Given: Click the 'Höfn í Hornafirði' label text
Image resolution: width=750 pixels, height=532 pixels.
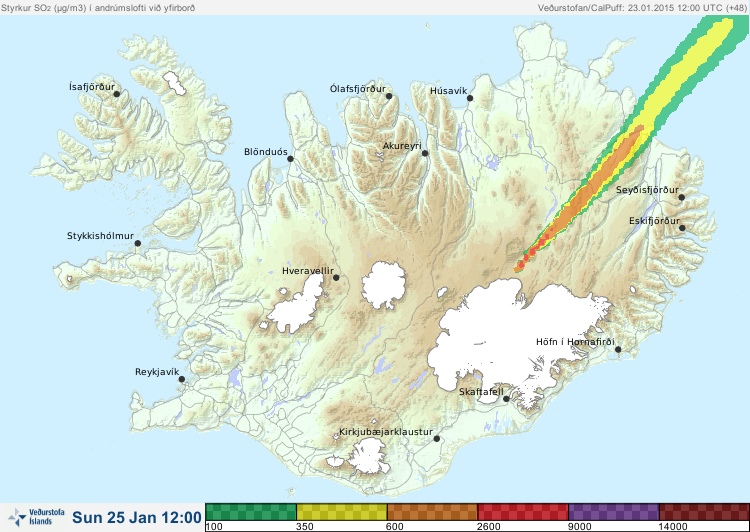Looking at the screenshot, I should tap(575, 342).
